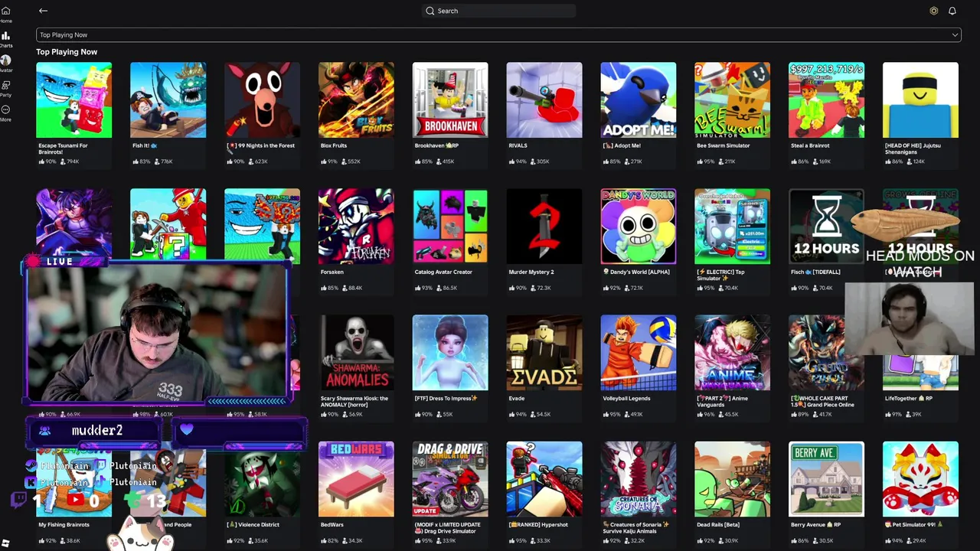The image size is (980, 551).
Task: Open Pet Simulator 99 thumbnail
Action: pos(921,479)
